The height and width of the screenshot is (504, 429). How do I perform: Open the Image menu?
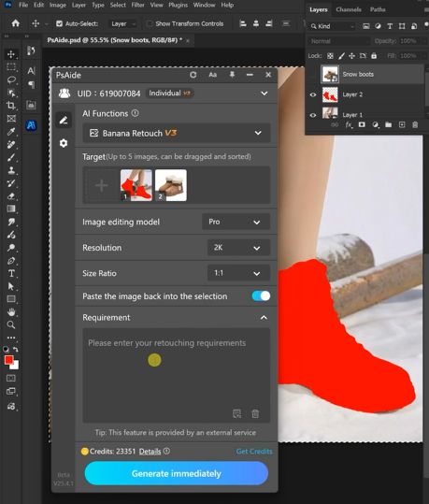click(x=58, y=6)
